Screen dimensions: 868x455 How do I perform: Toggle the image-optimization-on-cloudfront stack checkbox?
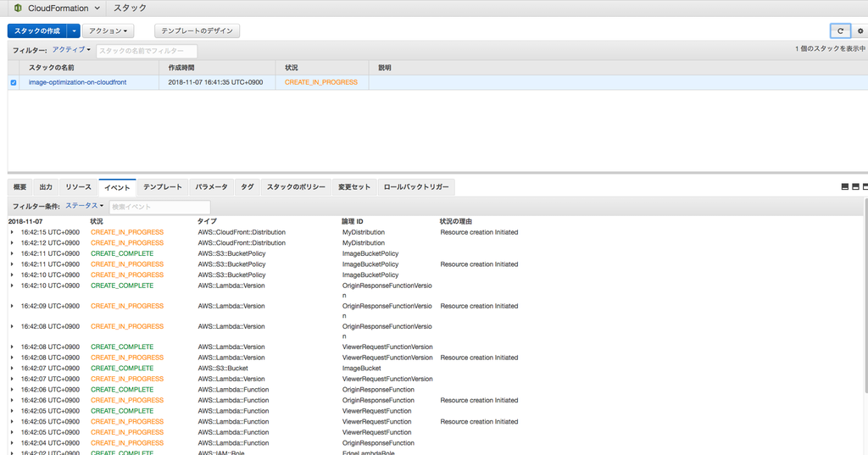tap(14, 82)
